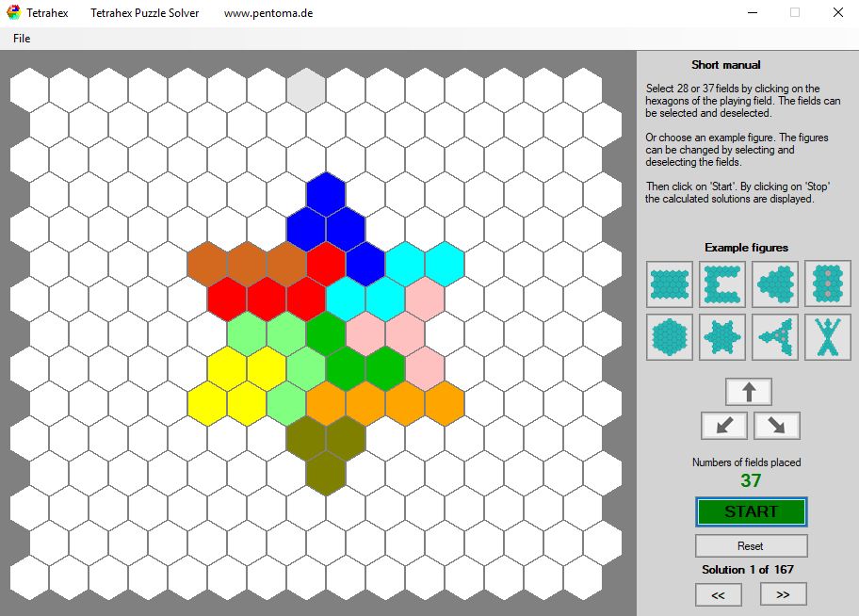Viewport: 859px width, 616px height.
Task: Deselect the leftmost brown hexagon
Action: pyautogui.click(x=207, y=264)
